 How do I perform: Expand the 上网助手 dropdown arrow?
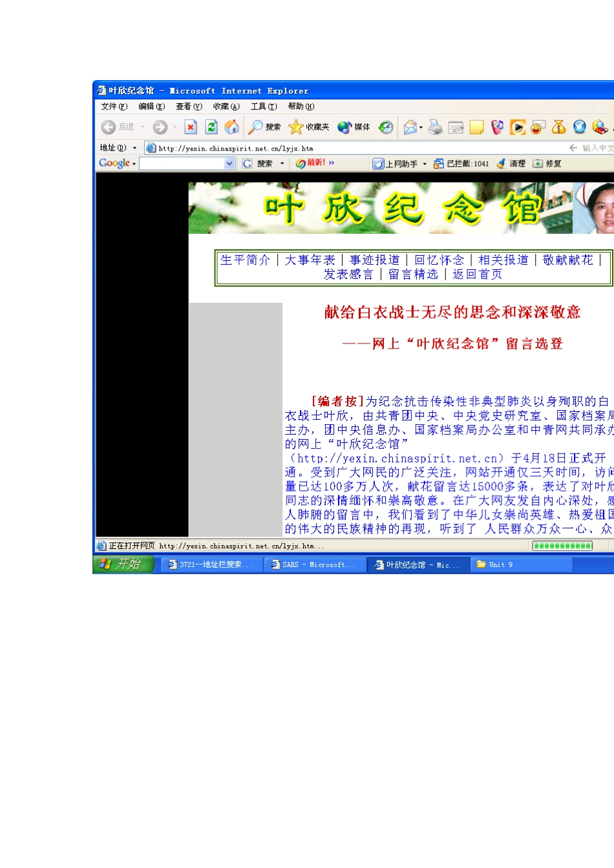pyautogui.click(x=425, y=164)
